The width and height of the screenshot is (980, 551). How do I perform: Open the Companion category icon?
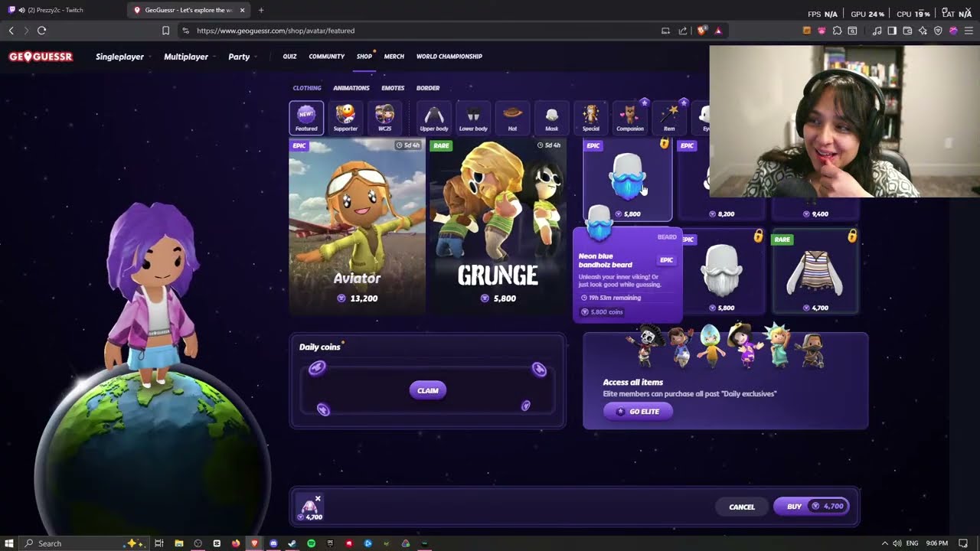click(x=629, y=118)
